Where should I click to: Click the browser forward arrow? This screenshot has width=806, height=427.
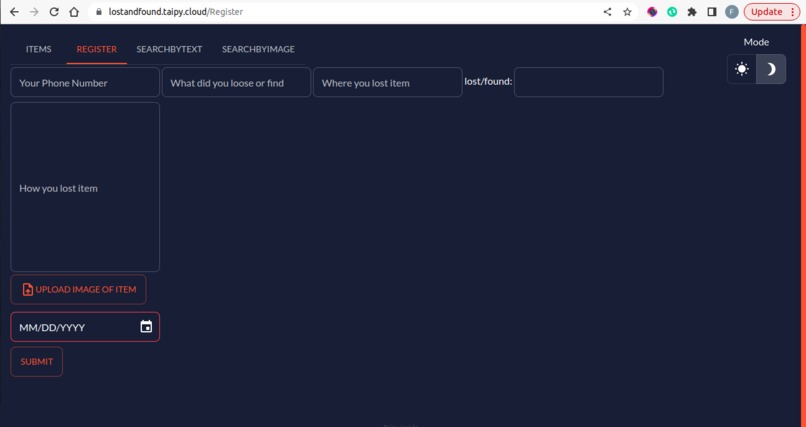(34, 12)
